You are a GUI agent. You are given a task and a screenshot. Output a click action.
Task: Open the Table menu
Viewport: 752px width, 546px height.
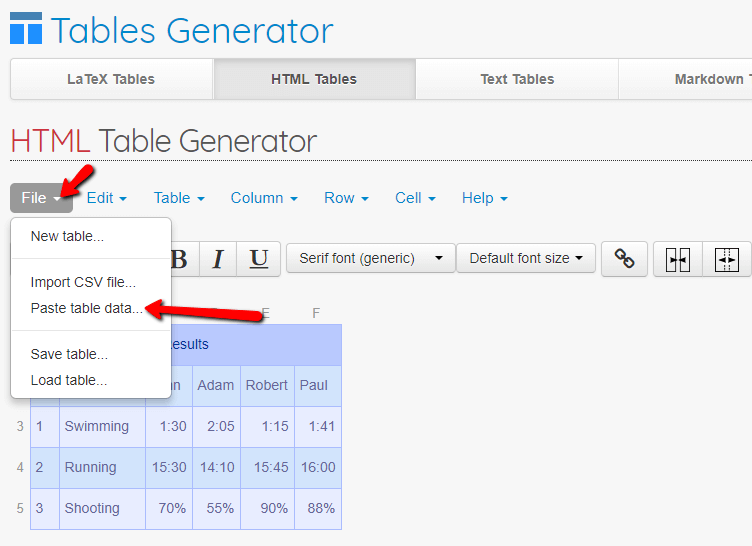click(x=179, y=198)
